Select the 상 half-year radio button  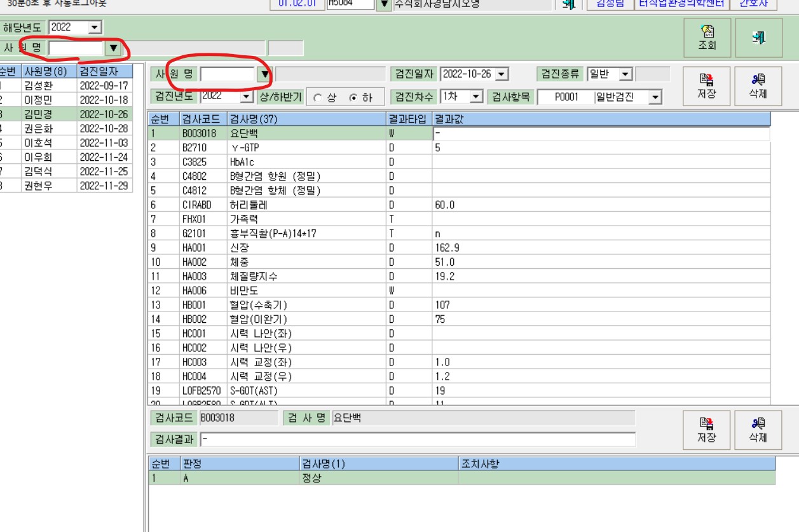tap(318, 99)
